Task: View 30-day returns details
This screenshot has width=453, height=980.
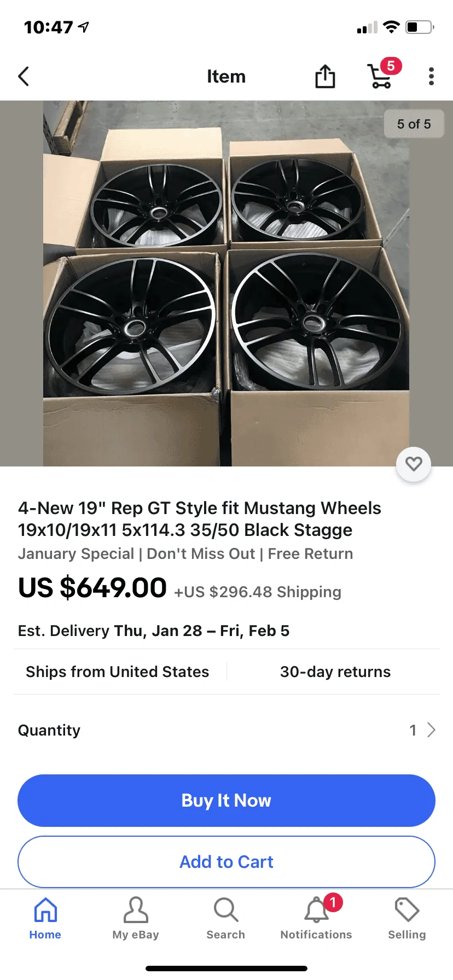Action: [x=335, y=672]
